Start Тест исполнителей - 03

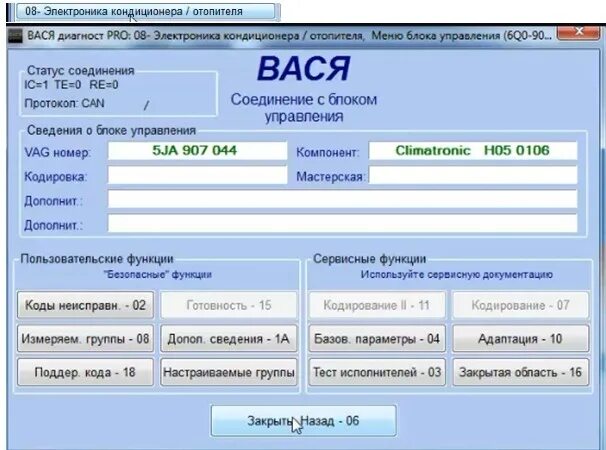pyautogui.click(x=377, y=372)
